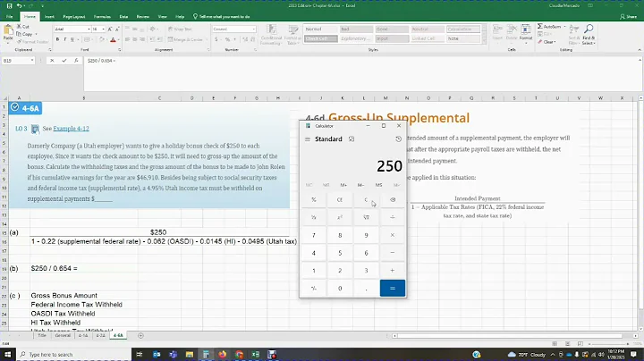The height and width of the screenshot is (361, 644).
Task: Expand the Name Box dropdown arrow
Action: click(x=32, y=61)
